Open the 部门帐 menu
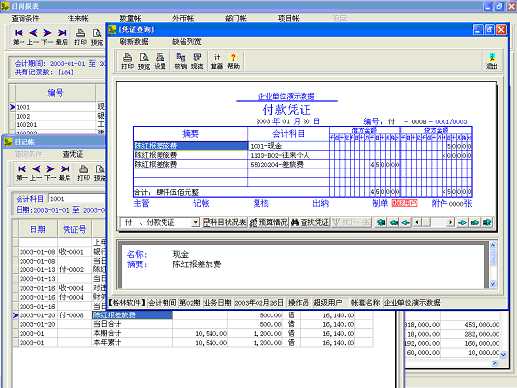517x388 pixels. pyautogui.click(x=236, y=18)
